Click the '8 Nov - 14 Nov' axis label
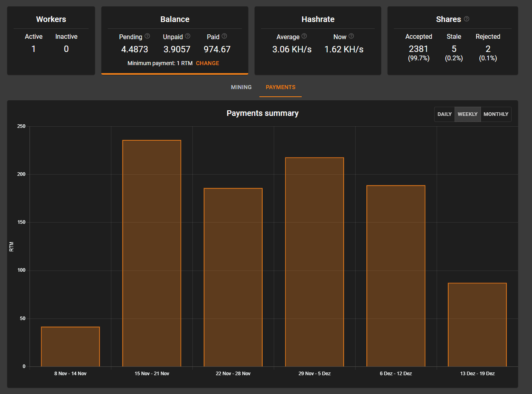This screenshot has height=394, width=532. click(x=70, y=374)
